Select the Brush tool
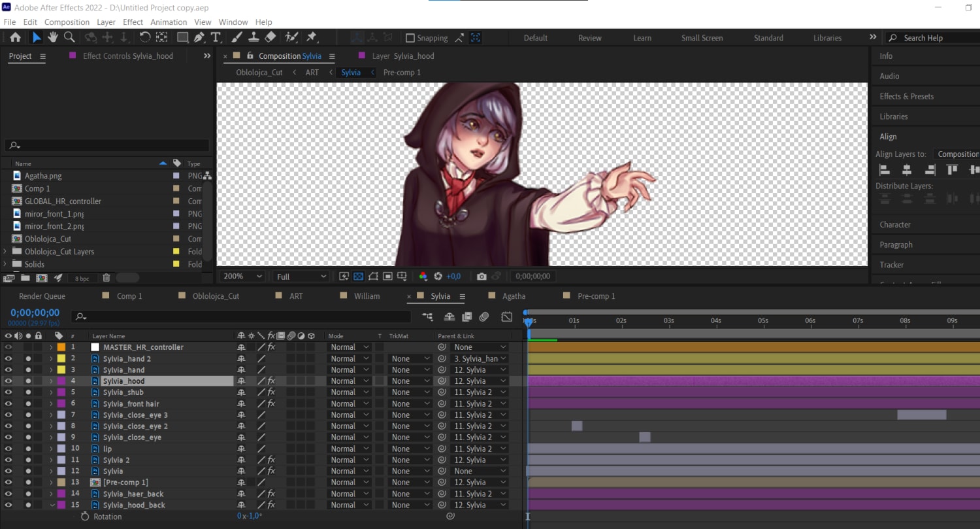 238,37
